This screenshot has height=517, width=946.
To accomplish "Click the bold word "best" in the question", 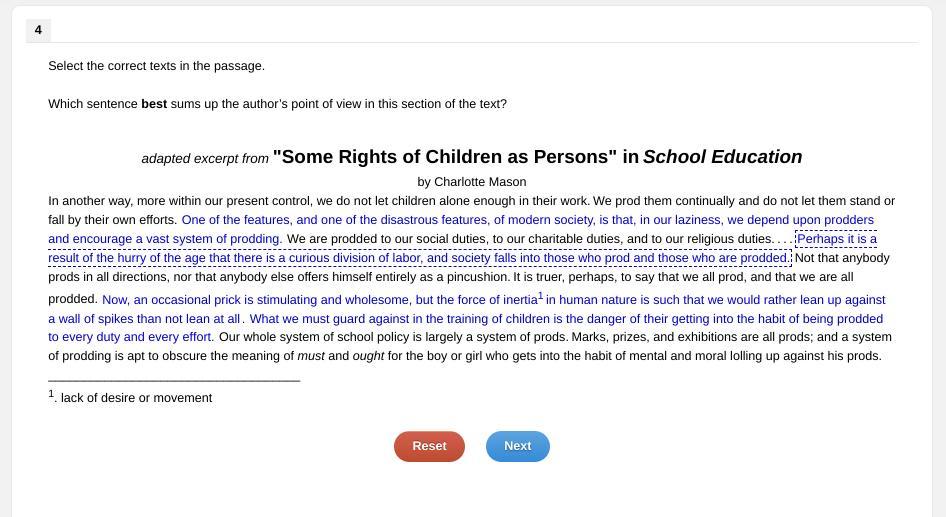I will coord(154,104).
